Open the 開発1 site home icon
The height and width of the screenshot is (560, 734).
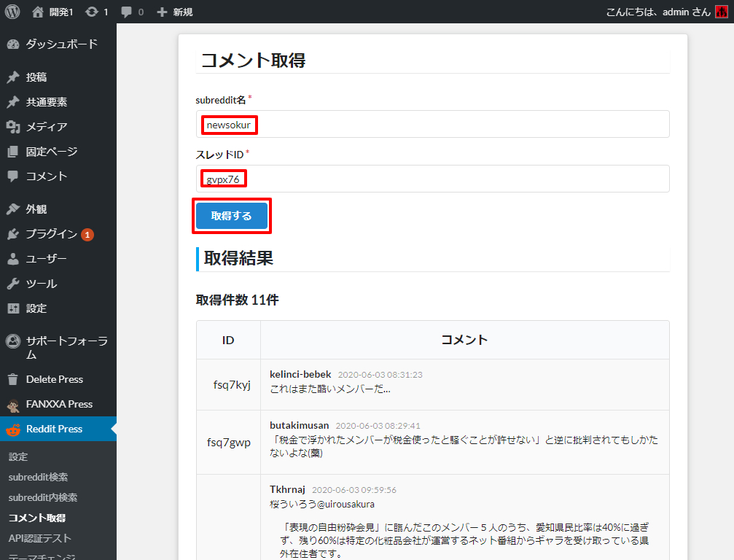click(37, 12)
